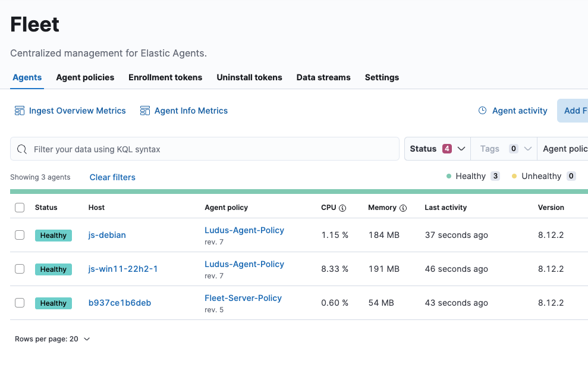Click the CPU column info icon
Viewport: 588px width, 367px height.
[342, 208]
